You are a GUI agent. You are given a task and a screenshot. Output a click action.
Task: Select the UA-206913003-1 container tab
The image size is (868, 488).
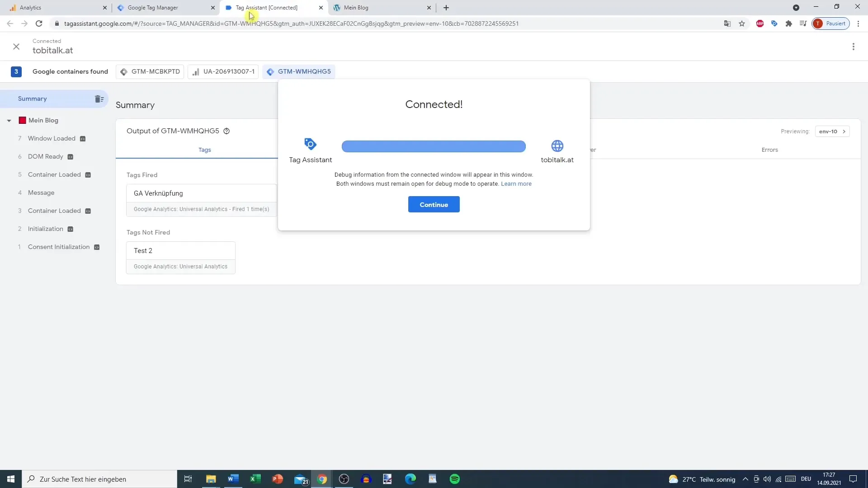pyautogui.click(x=225, y=71)
